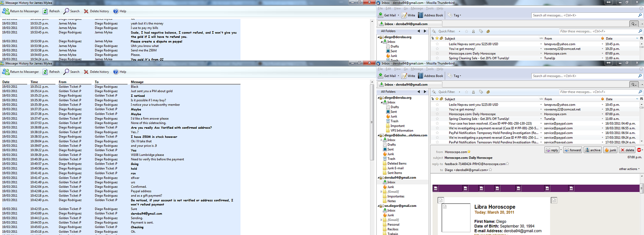The image size is (644, 235).
Task: Toggle Contact quick filter, Libra Horoscope window
Action: [x=474, y=92]
